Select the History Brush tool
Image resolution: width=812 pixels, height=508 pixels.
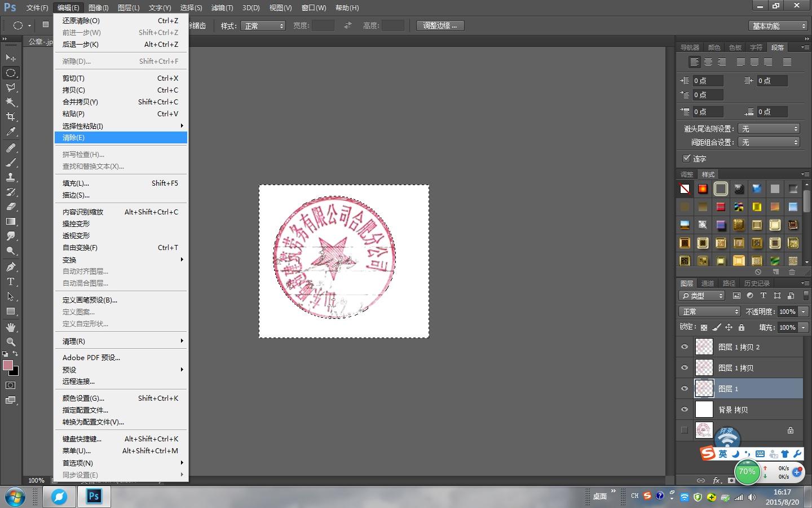[11, 192]
